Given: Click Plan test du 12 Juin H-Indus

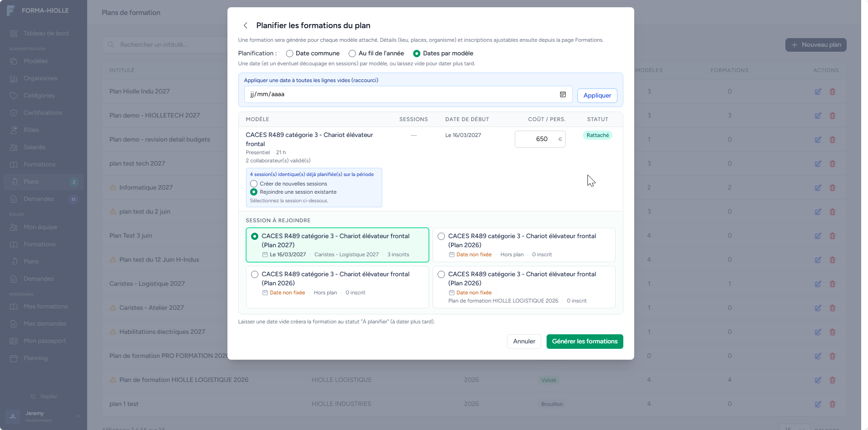Looking at the screenshot, I should [x=159, y=260].
